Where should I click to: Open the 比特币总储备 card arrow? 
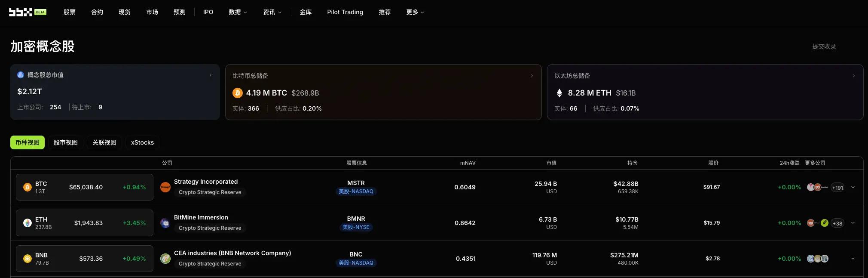pos(532,76)
